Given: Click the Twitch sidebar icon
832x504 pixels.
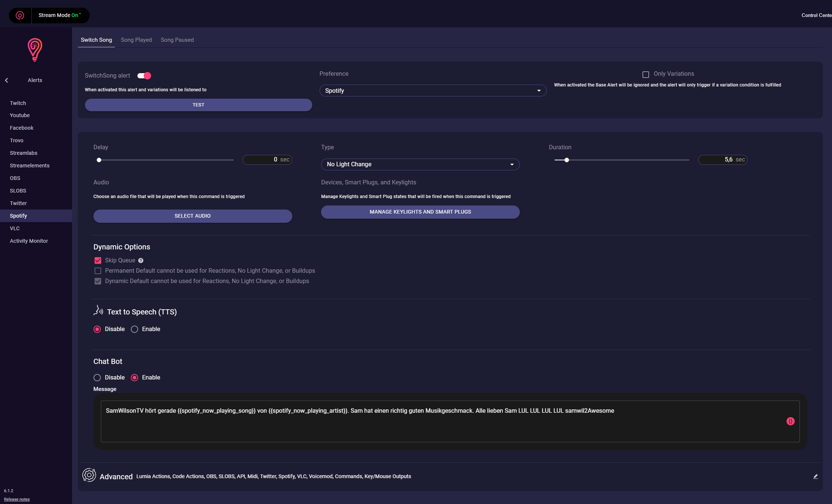Looking at the screenshot, I should coord(17,102).
